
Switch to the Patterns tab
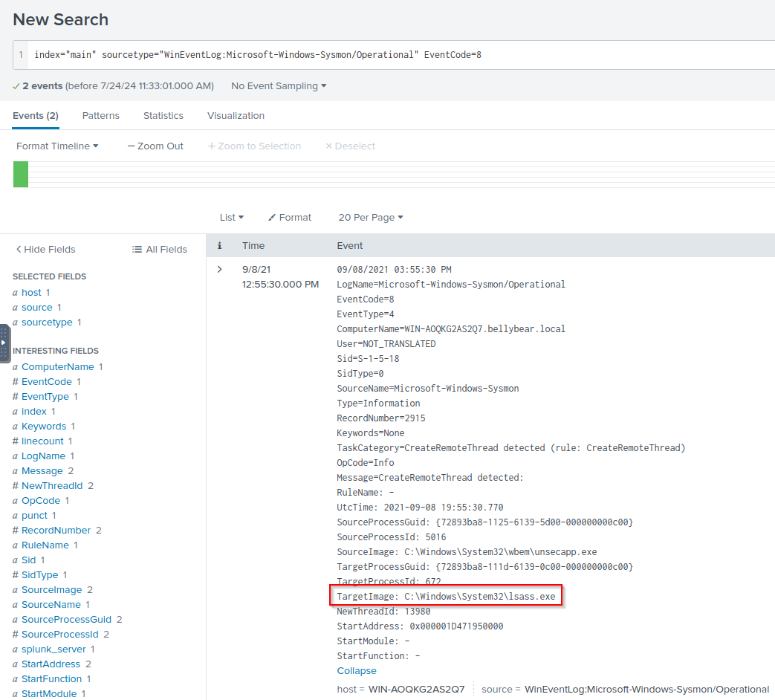(x=100, y=116)
